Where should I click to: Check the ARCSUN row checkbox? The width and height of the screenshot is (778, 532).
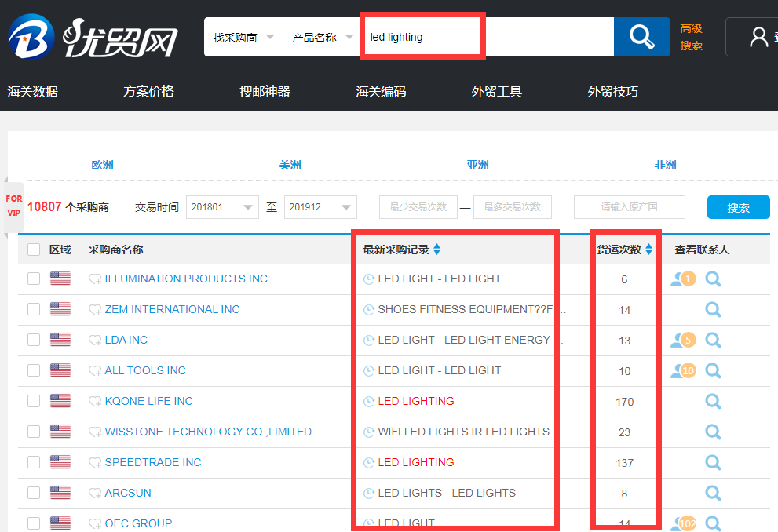[x=34, y=493]
